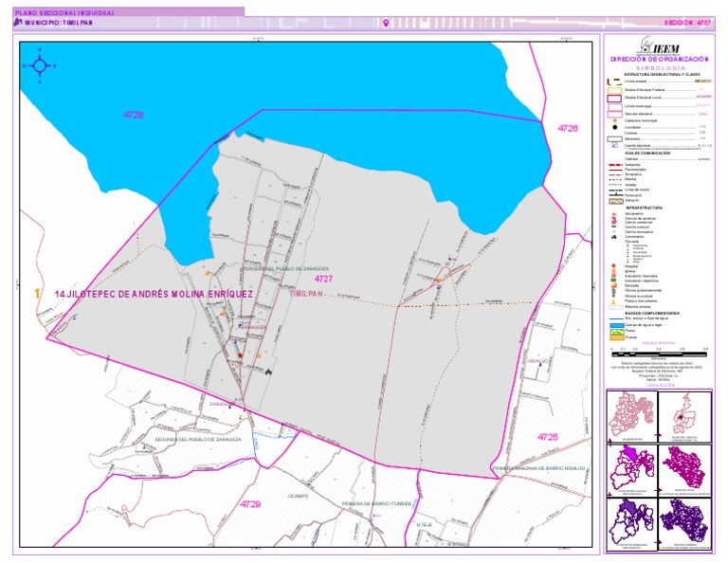Image resolution: width=728 pixels, height=563 pixels.
Task: Click the DIRECCIÓN DE ORGANIZACIÓN heading
Action: [x=660, y=60]
